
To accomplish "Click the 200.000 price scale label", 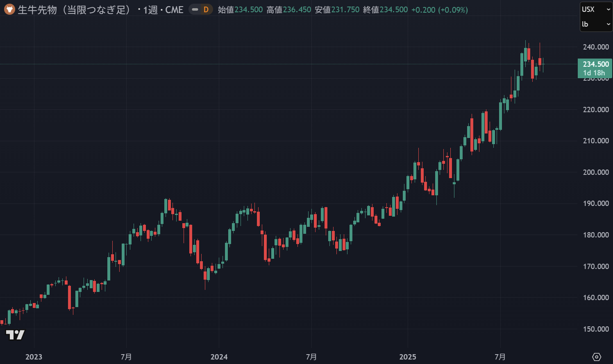I will (596, 172).
